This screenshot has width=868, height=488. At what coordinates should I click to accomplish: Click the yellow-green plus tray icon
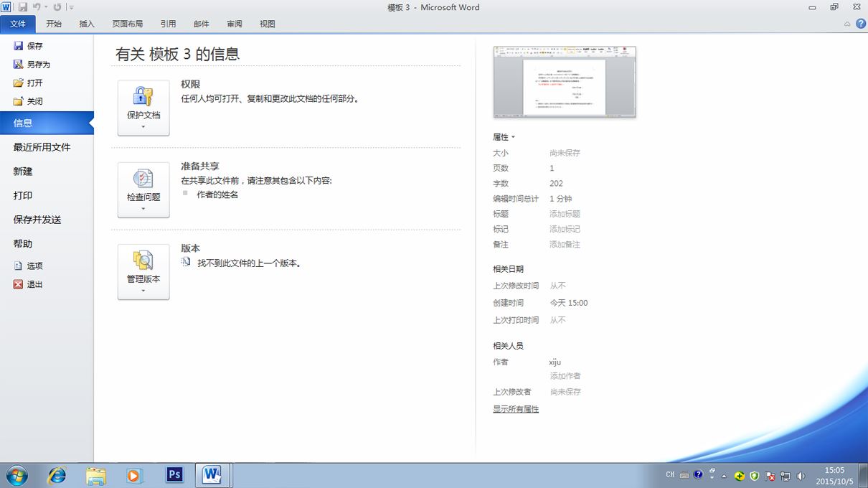pos(740,475)
